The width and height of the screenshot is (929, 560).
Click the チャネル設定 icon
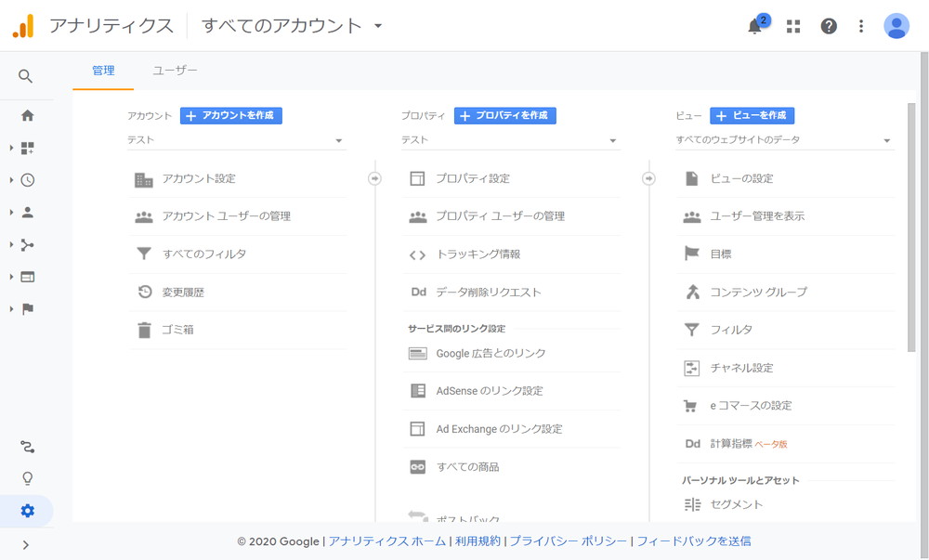pos(691,368)
